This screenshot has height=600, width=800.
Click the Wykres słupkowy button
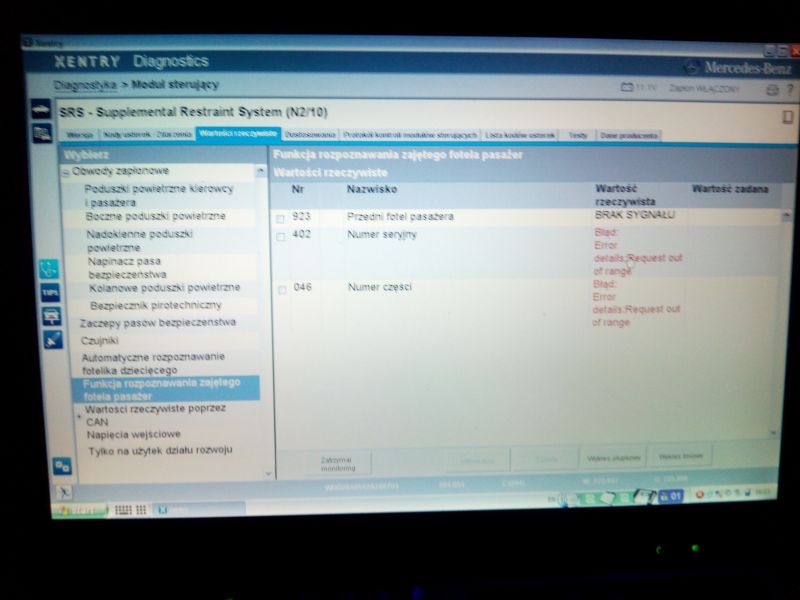click(x=613, y=458)
